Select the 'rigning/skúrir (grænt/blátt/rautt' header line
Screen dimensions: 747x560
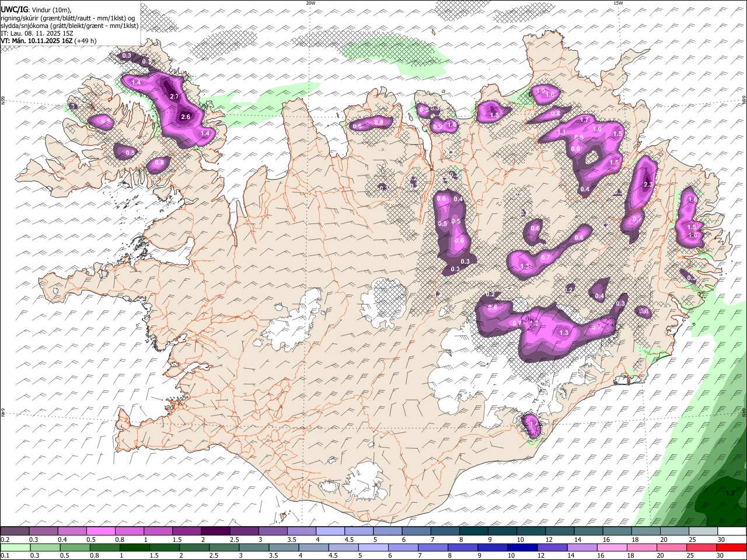67,17
